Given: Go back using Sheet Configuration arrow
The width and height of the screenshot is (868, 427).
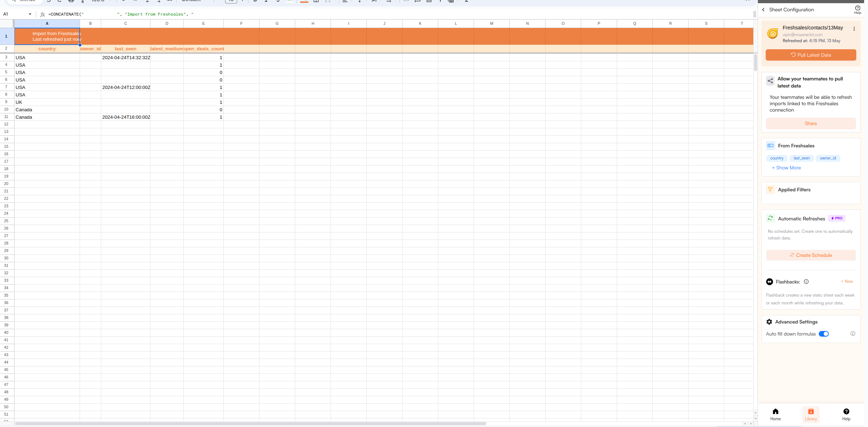Looking at the screenshot, I should click(764, 10).
